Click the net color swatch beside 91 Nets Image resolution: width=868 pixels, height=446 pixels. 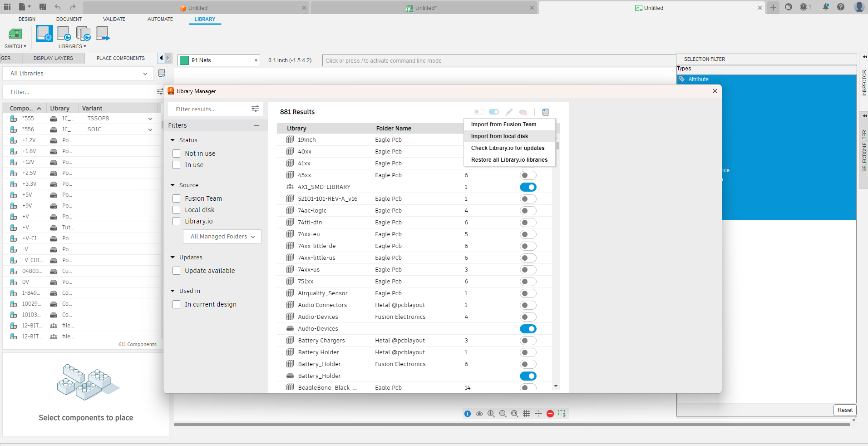184,60
